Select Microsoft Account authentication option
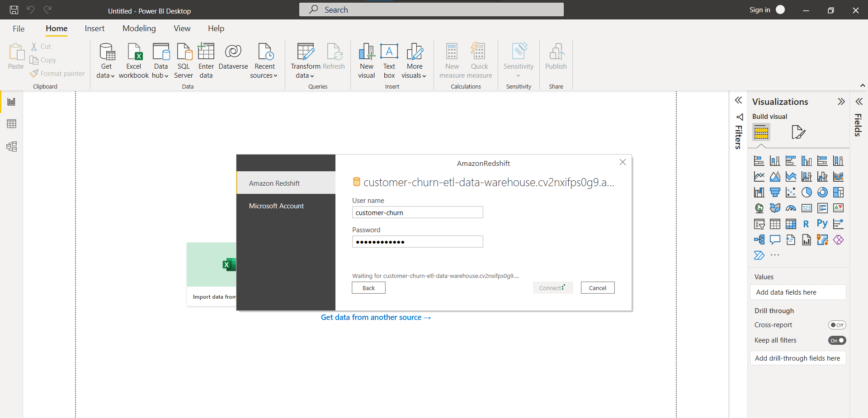Screen dimensions: 868x418 (286, 206)
